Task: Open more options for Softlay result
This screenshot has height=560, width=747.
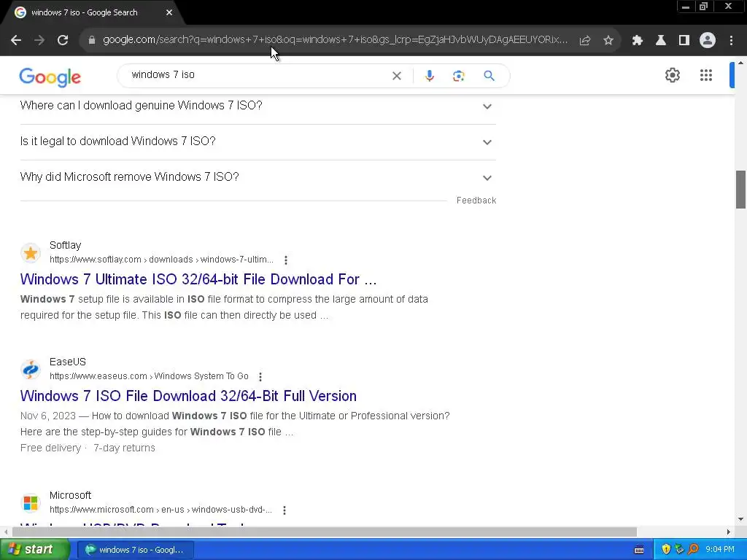Action: pos(286,260)
